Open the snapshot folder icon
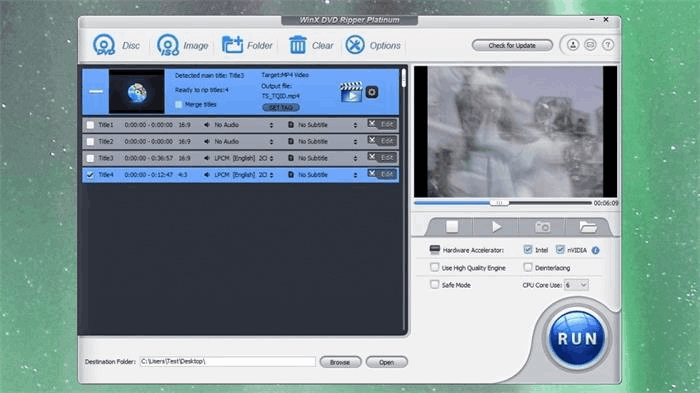Image resolution: width=700 pixels, height=393 pixels. click(588, 227)
